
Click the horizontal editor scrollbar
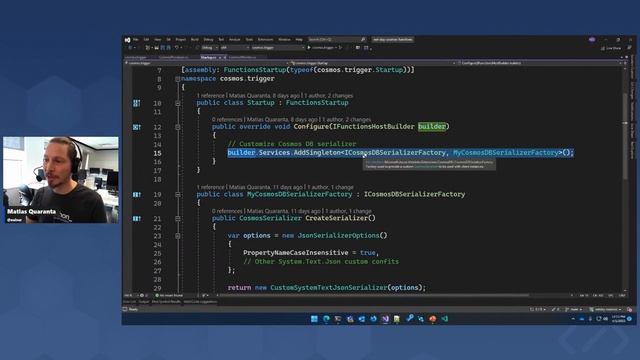tap(373, 295)
